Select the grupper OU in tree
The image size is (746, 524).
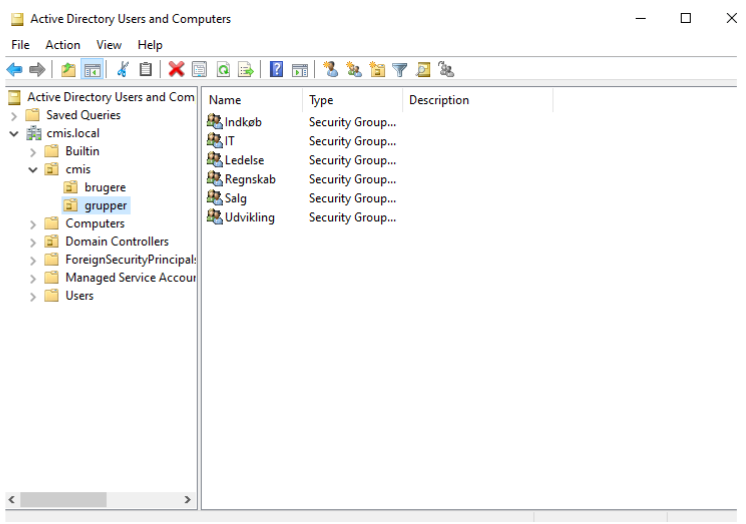[x=106, y=206]
